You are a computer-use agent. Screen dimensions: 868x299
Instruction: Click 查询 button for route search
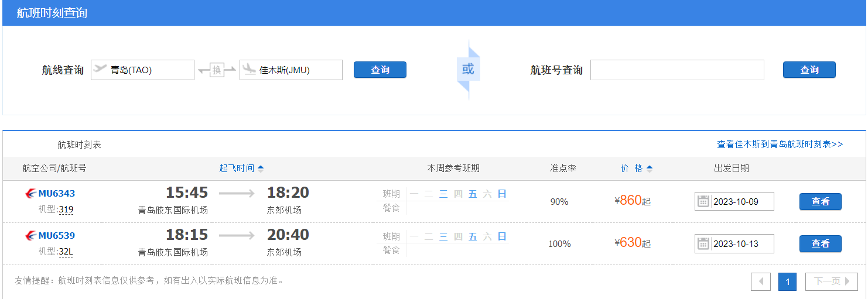[380, 70]
